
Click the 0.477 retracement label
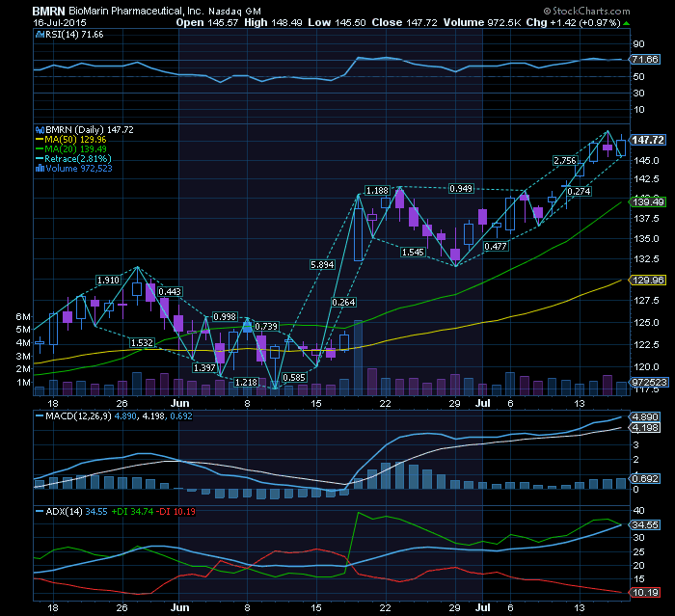[x=496, y=246]
